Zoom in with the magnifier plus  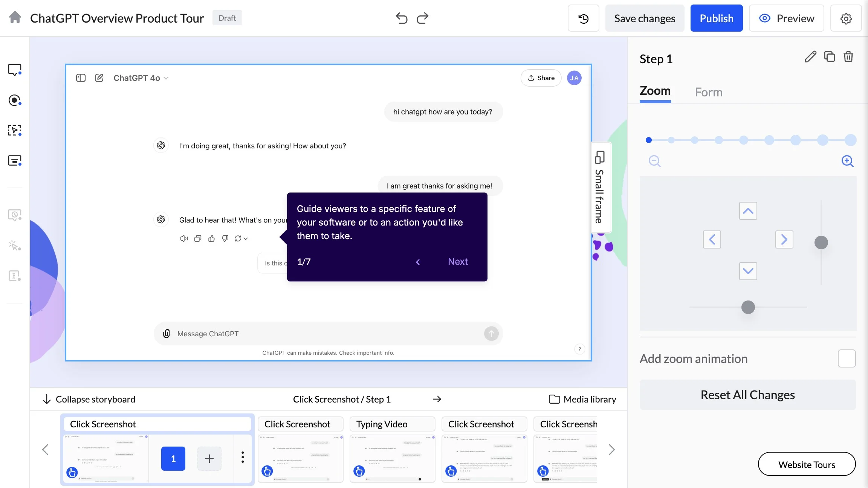847,161
